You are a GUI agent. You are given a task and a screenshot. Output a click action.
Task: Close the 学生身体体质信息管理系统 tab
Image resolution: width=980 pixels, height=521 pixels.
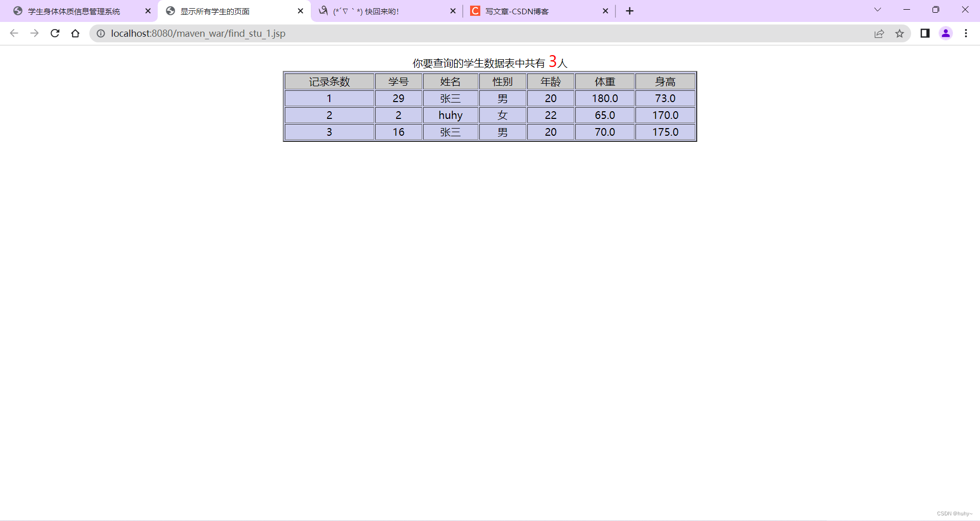(x=148, y=11)
